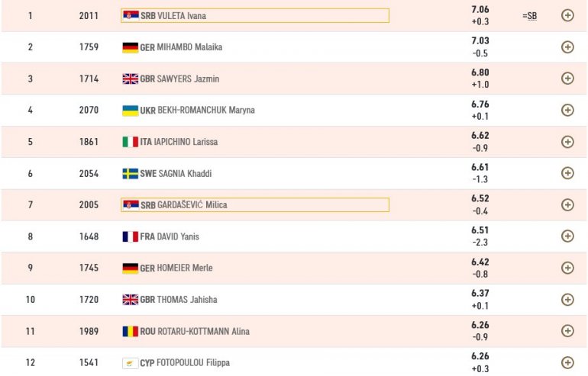Click the Ukraine flag beside BEKH-ROMANCHUK

[x=130, y=110]
